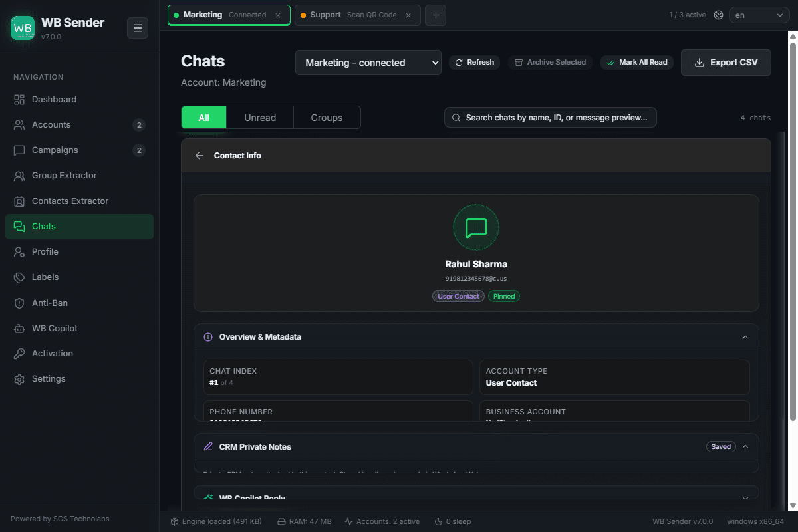This screenshot has width=798, height=532.
Task: Click the Group Extractor sidebar icon
Action: tap(19, 176)
